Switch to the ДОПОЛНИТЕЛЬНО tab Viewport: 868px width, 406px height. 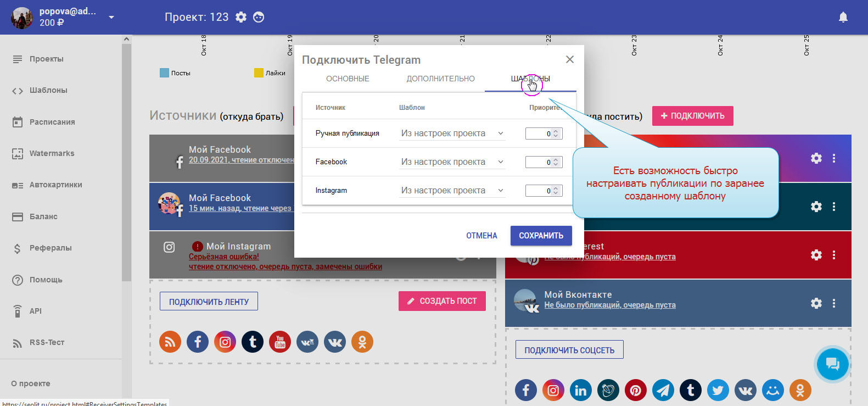(x=440, y=79)
